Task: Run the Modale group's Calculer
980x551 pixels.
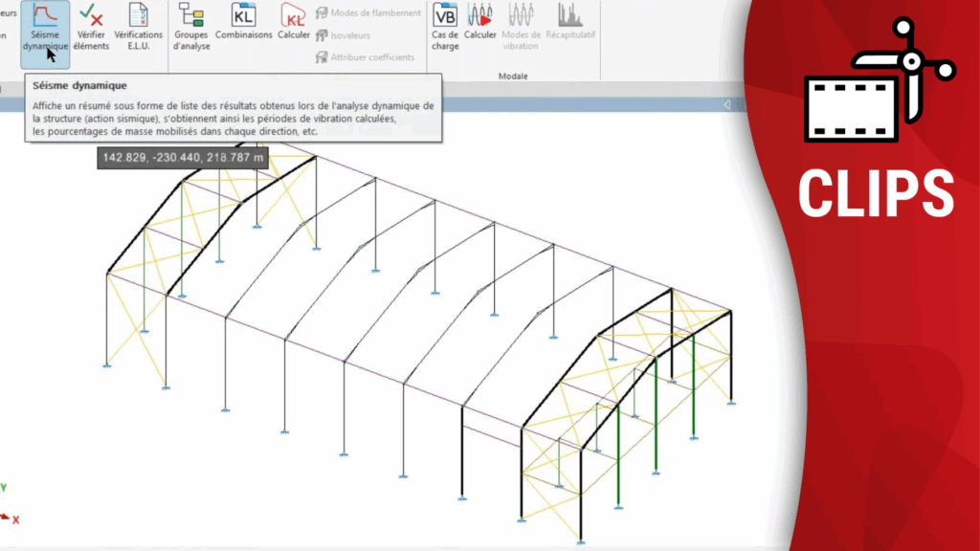Action: 480,23
